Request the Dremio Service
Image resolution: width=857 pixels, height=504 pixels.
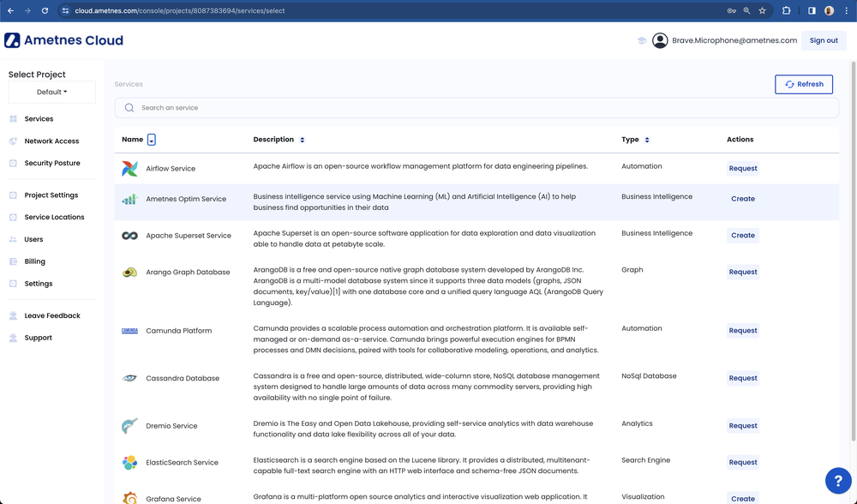(x=743, y=426)
